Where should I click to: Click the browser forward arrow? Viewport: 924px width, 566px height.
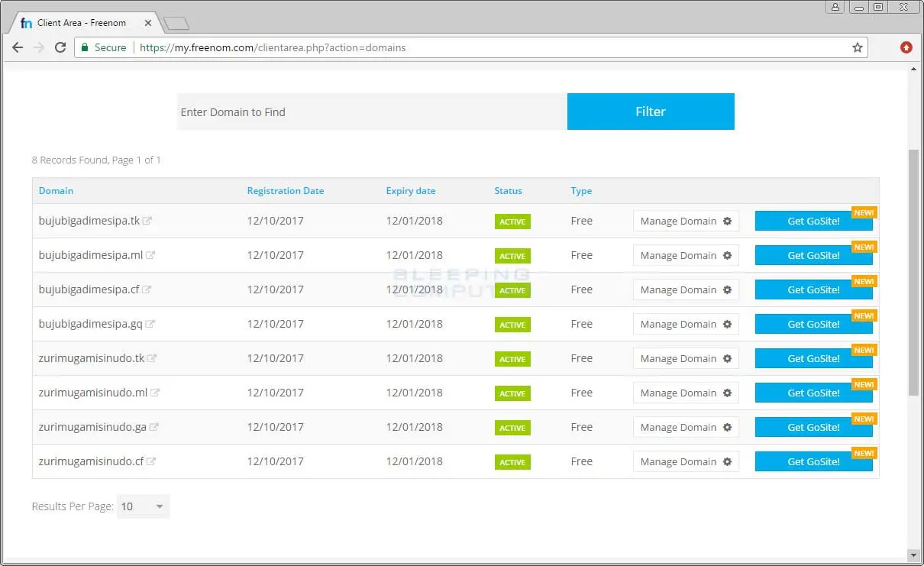click(x=39, y=47)
